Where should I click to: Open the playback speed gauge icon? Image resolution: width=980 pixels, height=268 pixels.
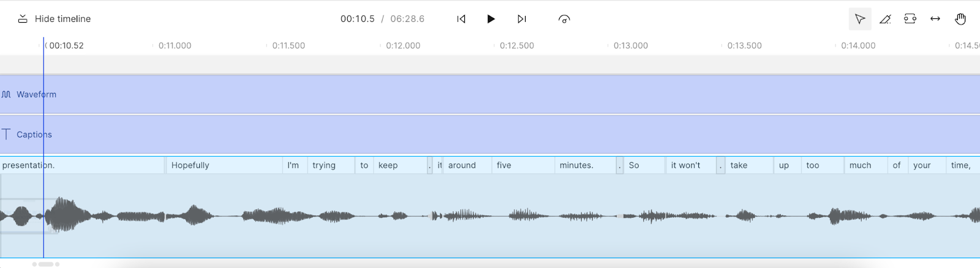click(564, 19)
